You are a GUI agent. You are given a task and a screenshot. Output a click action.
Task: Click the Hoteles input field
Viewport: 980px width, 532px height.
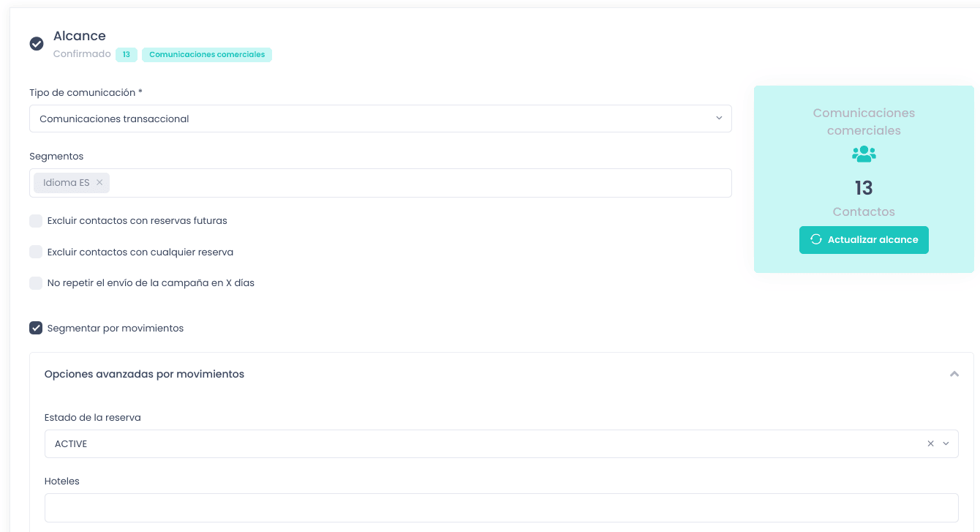502,508
